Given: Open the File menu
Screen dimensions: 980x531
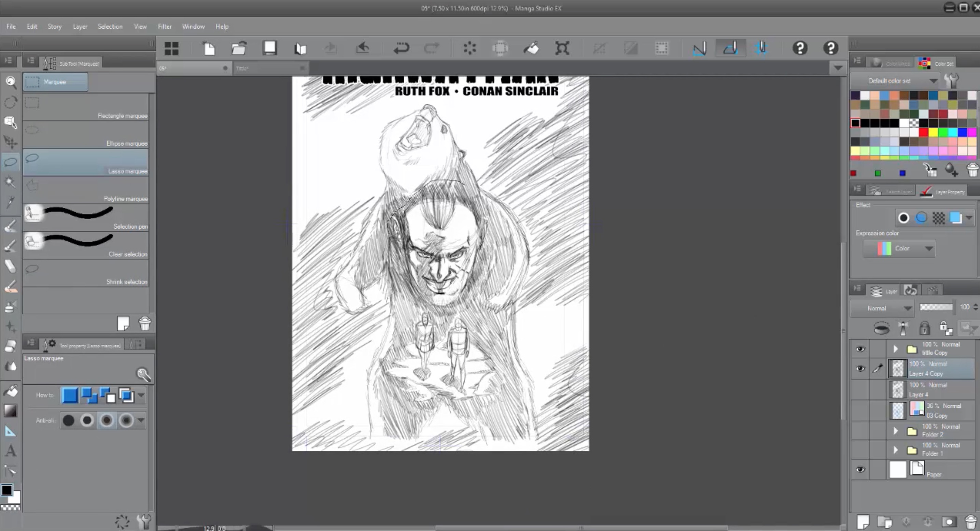Looking at the screenshot, I should click(x=11, y=27).
